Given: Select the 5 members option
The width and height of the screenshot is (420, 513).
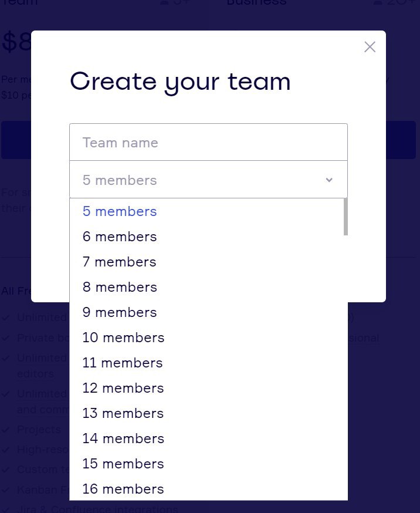Looking at the screenshot, I should coord(120,211).
